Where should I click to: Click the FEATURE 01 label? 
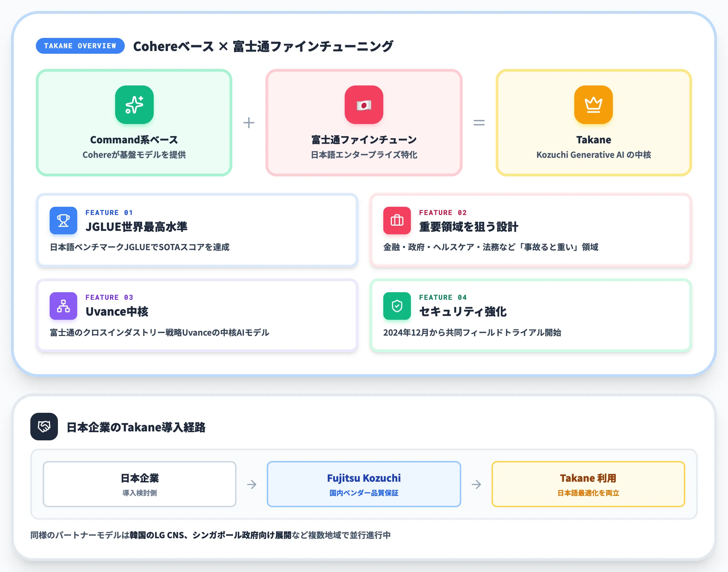pyautogui.click(x=109, y=213)
